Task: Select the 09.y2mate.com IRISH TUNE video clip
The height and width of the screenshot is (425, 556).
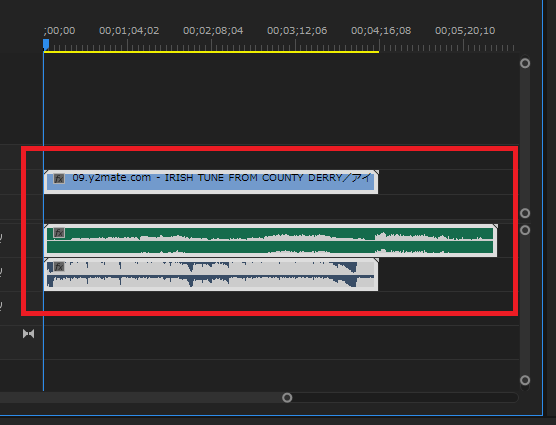Action: [x=211, y=182]
